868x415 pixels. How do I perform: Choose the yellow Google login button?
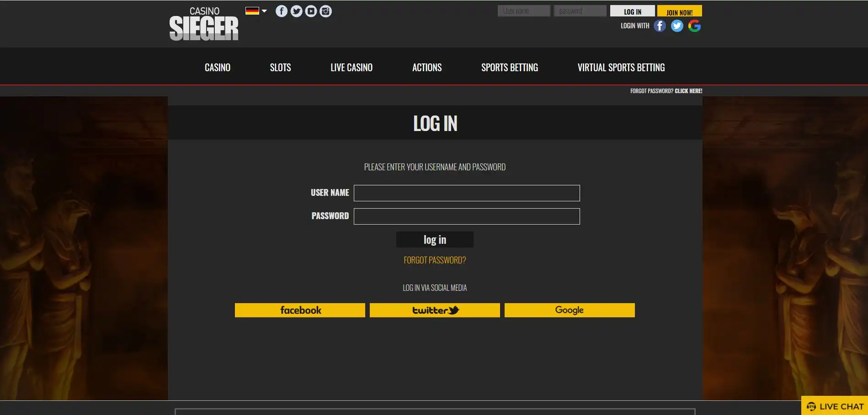coord(570,310)
